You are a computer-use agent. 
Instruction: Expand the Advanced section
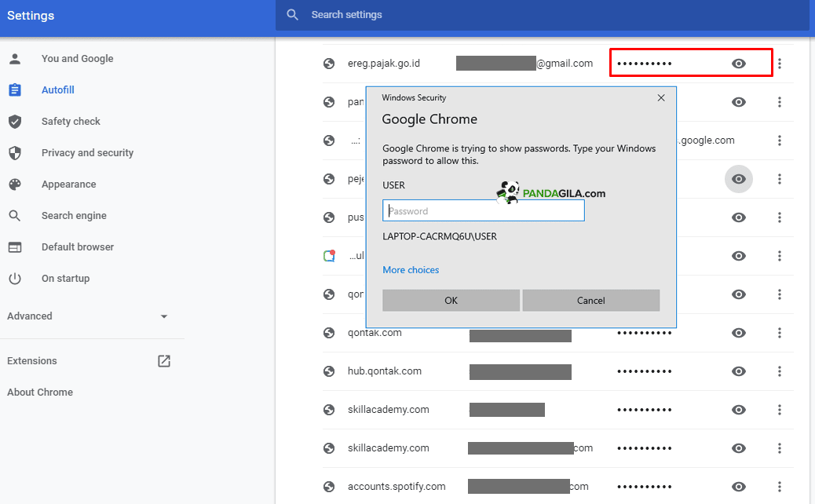[x=30, y=316]
